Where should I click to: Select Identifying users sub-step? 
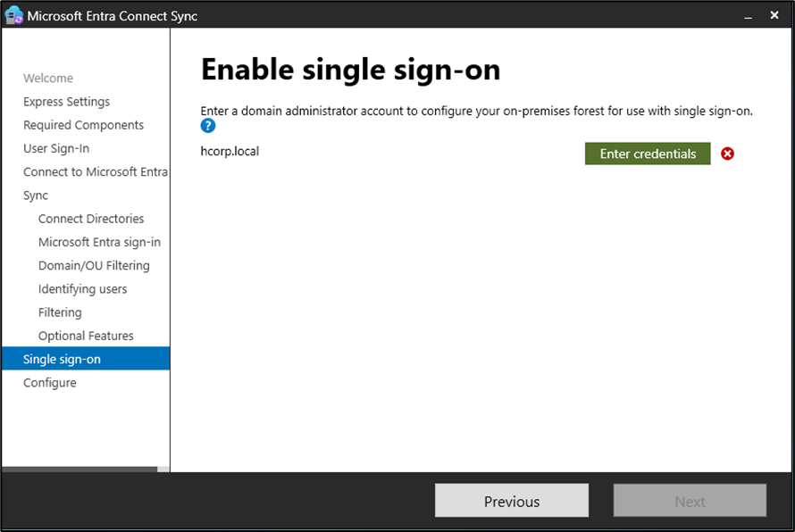coord(82,289)
